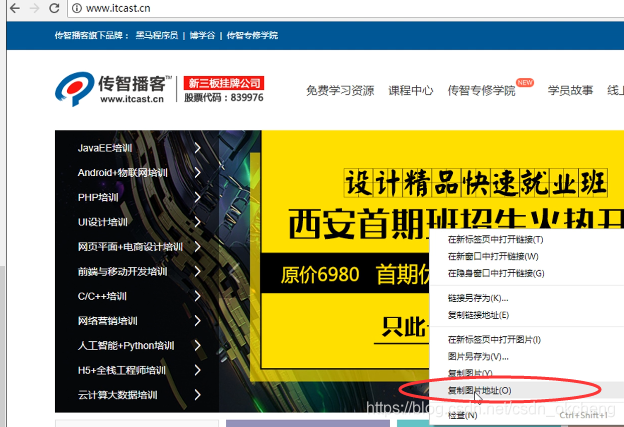
Task: Expand the Android+物联网培训 chevron
Action: pyautogui.click(x=197, y=173)
